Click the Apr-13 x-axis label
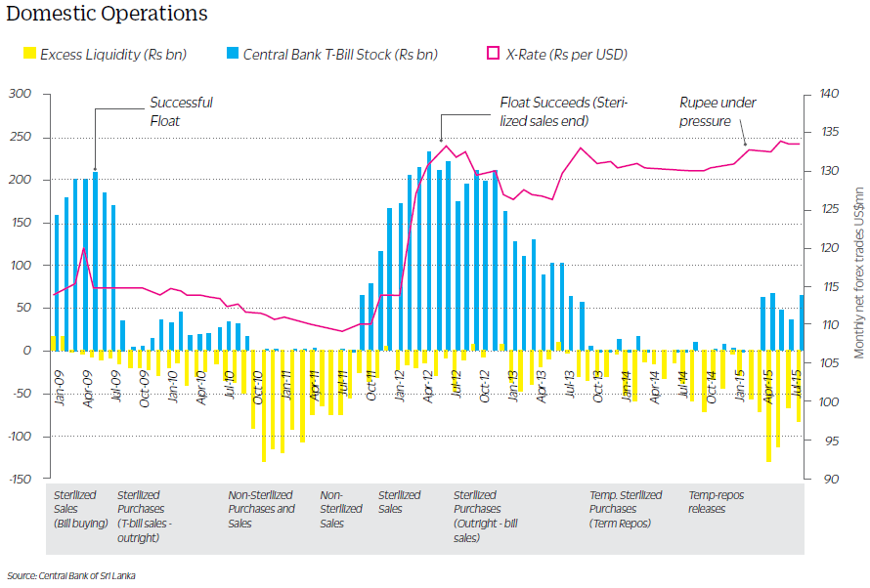Screen dimensions: 870x588 pos(541,386)
